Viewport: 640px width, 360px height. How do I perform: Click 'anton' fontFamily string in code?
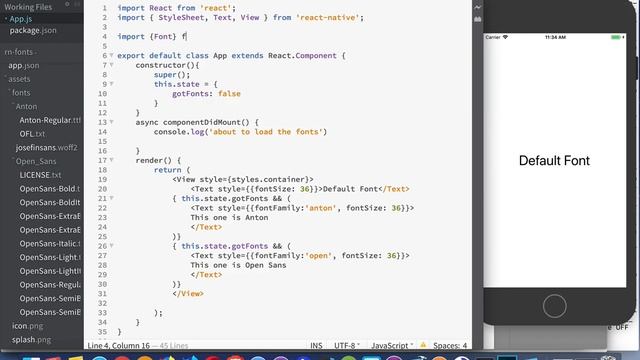pyautogui.click(x=321, y=208)
